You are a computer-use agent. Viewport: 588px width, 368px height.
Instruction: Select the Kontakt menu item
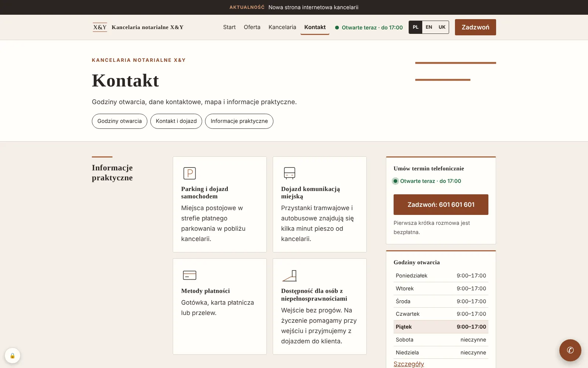(x=315, y=27)
